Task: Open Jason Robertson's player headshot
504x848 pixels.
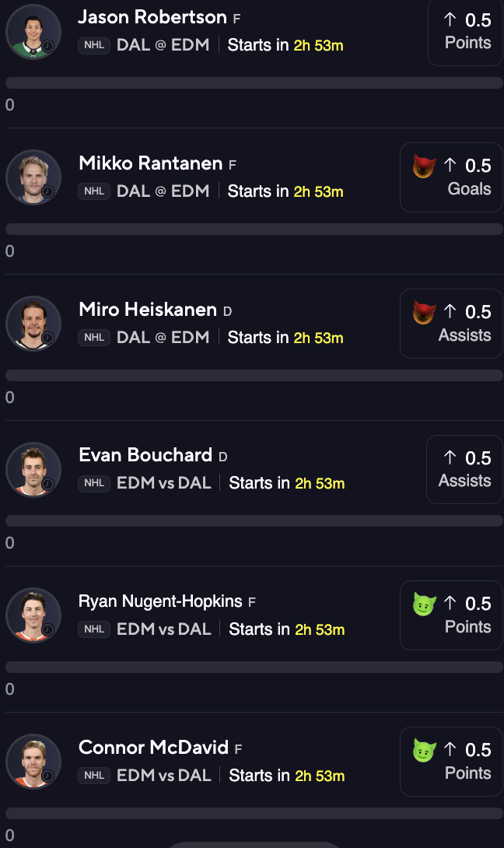Action: (x=33, y=31)
